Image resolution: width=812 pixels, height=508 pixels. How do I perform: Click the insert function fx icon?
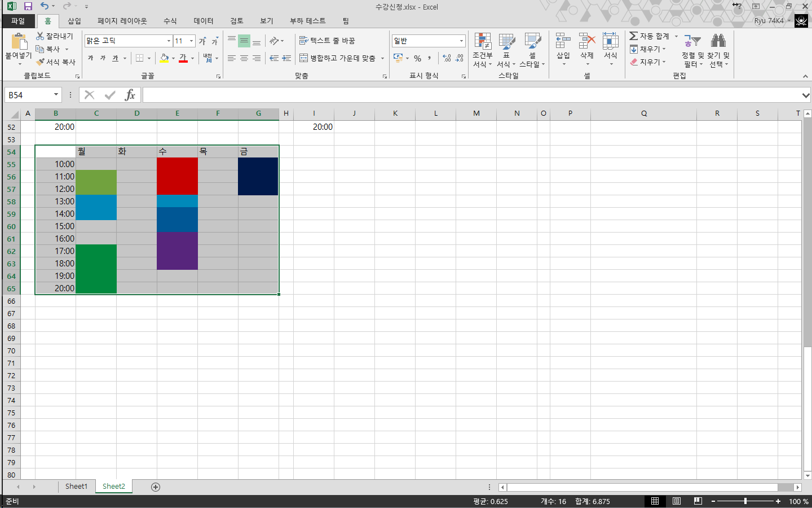[130, 95]
